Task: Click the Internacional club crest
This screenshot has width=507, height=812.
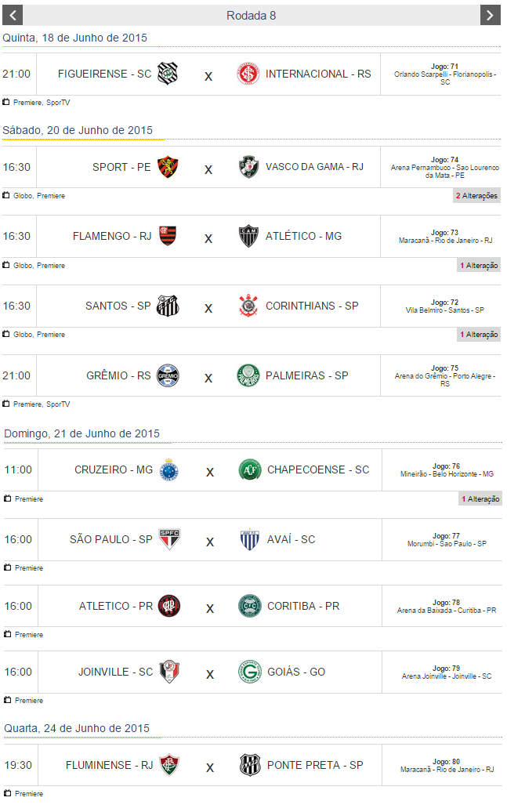Action: coord(248,74)
